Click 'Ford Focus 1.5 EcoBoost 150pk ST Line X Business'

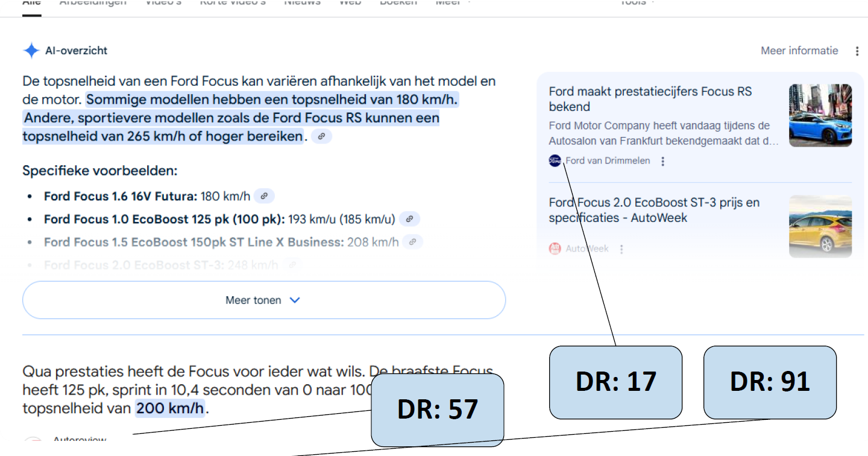tap(194, 242)
